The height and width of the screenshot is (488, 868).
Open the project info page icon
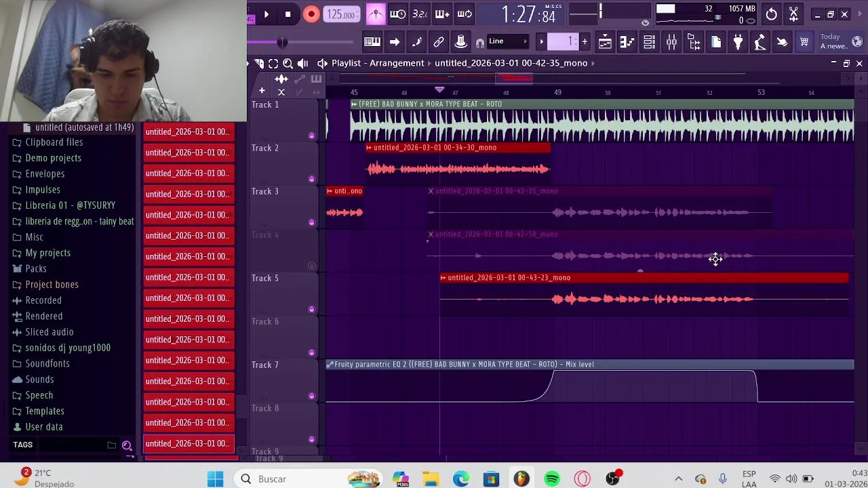(716, 42)
